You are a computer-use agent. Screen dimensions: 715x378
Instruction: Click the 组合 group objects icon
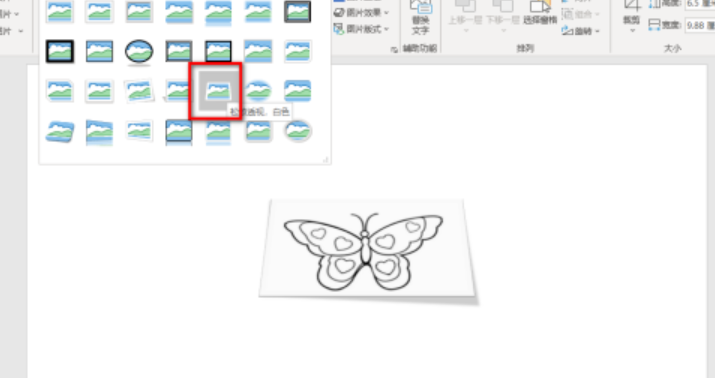coord(580,14)
